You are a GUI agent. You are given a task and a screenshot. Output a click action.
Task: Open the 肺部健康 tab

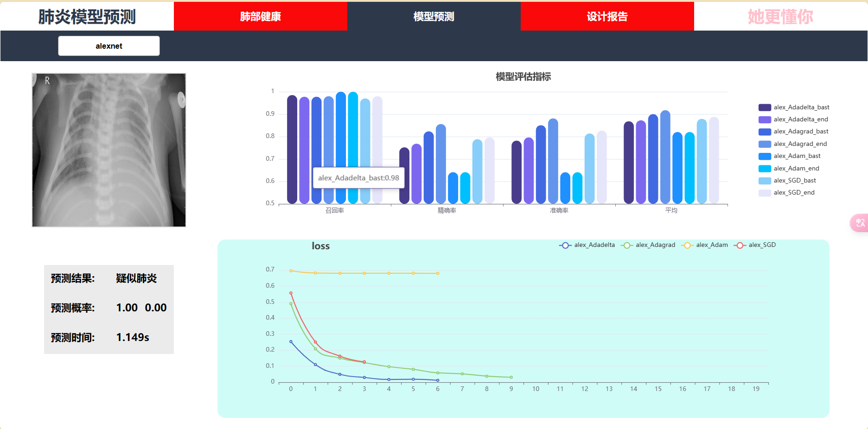click(261, 16)
